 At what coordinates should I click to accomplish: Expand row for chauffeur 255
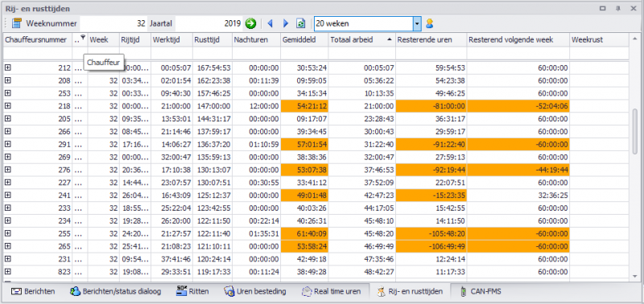(x=7, y=233)
